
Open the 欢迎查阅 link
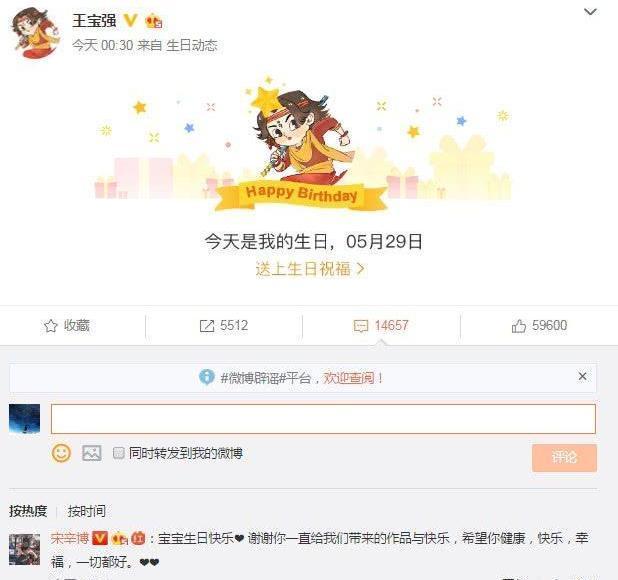coord(349,378)
